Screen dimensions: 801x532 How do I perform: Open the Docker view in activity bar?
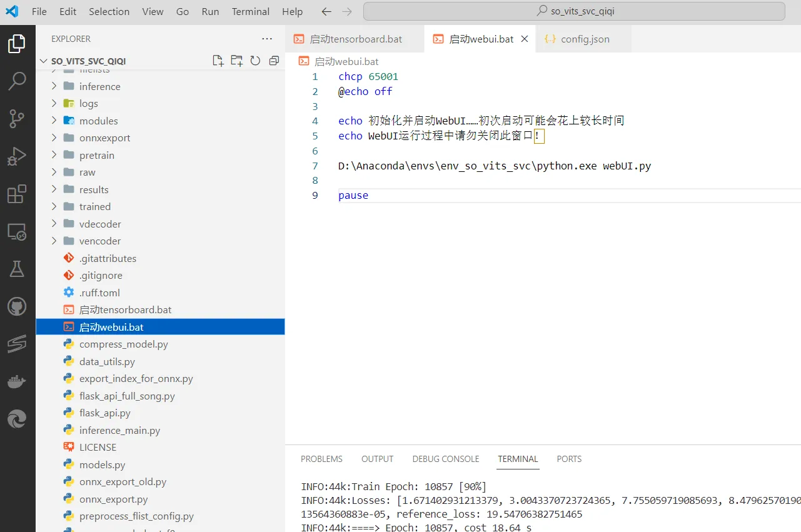[17, 381]
